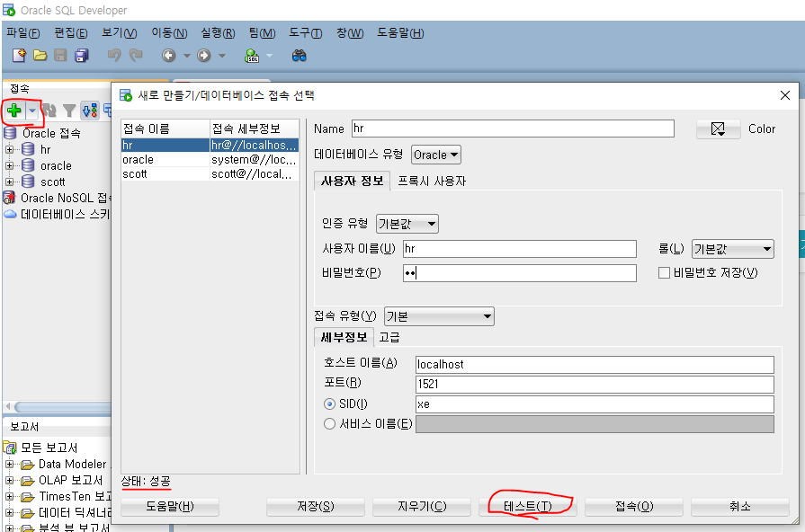This screenshot has height=532, width=805.
Task: Click the SID xe input field
Action: tap(595, 404)
